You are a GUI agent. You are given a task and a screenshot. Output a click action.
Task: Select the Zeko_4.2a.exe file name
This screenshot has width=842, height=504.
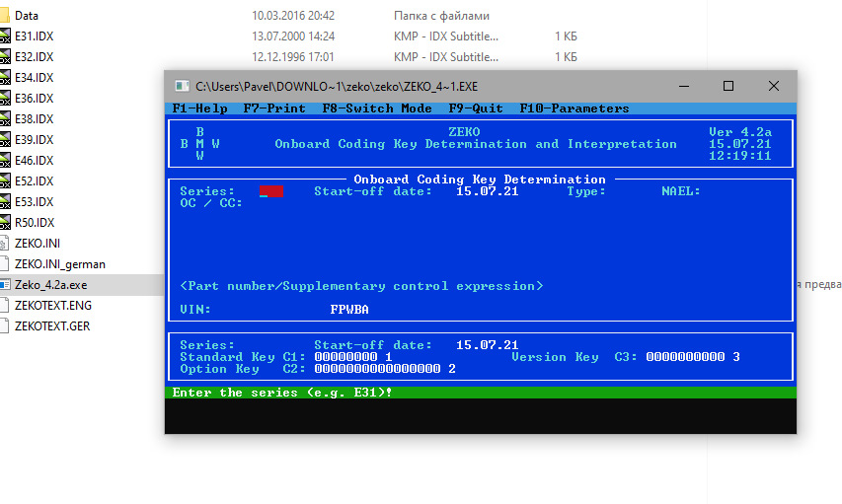pyautogui.click(x=50, y=285)
